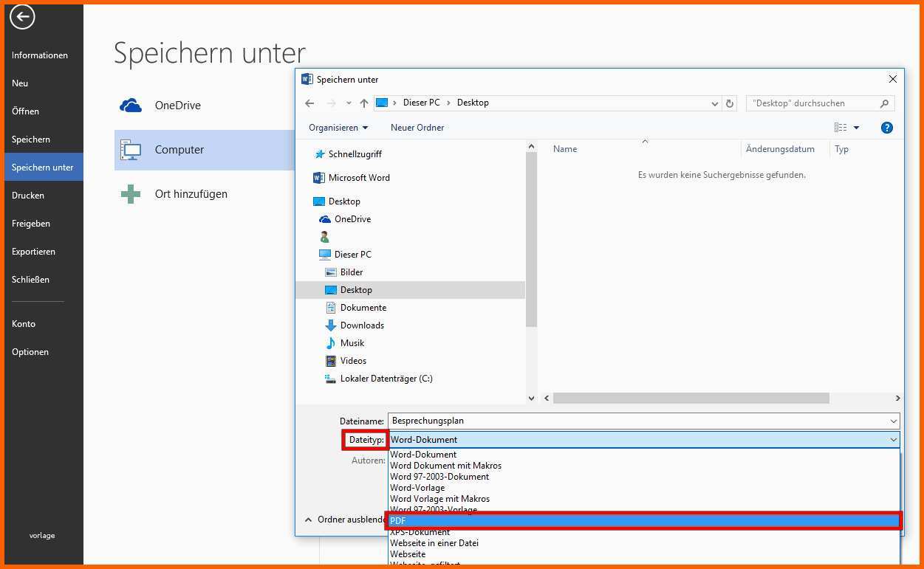Image resolution: width=924 pixels, height=569 pixels.
Task: Click the Dateiname text field
Action: tap(643, 421)
